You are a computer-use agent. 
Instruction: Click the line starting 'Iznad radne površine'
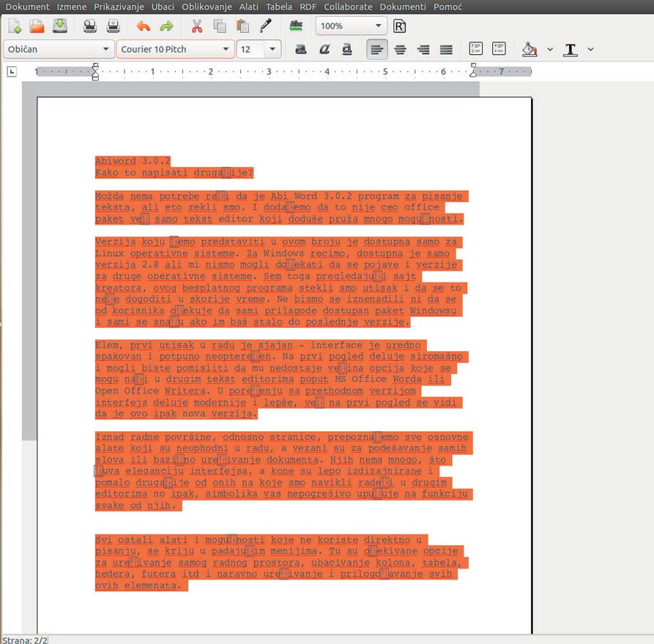pyautogui.click(x=284, y=437)
